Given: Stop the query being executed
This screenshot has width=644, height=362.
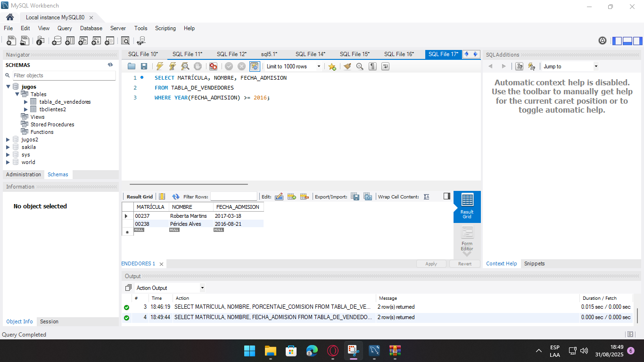Looking at the screenshot, I should (x=198, y=66).
